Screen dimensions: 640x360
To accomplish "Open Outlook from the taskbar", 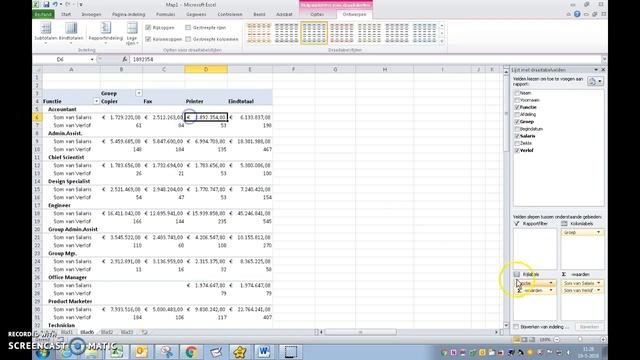I will (x=141, y=351).
